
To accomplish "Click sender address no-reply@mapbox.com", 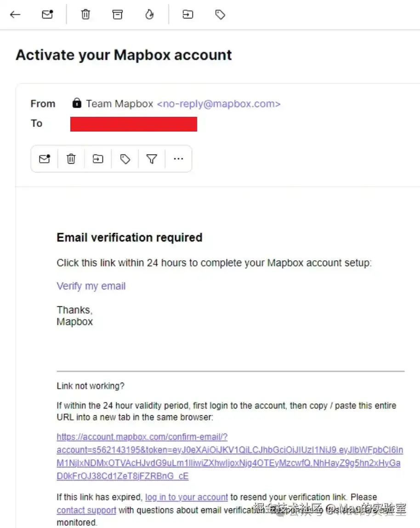I will click(x=219, y=104).
